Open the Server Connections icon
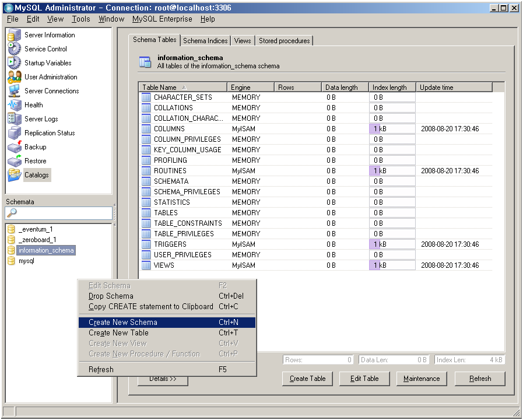The width and height of the screenshot is (523, 420). click(x=15, y=91)
